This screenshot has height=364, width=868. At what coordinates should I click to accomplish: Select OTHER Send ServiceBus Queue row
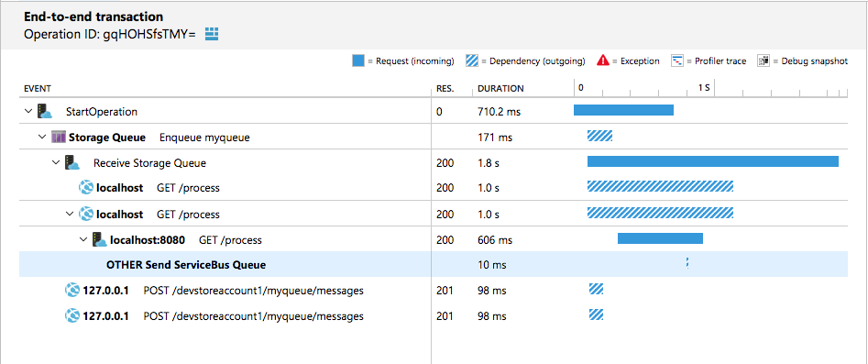434,265
